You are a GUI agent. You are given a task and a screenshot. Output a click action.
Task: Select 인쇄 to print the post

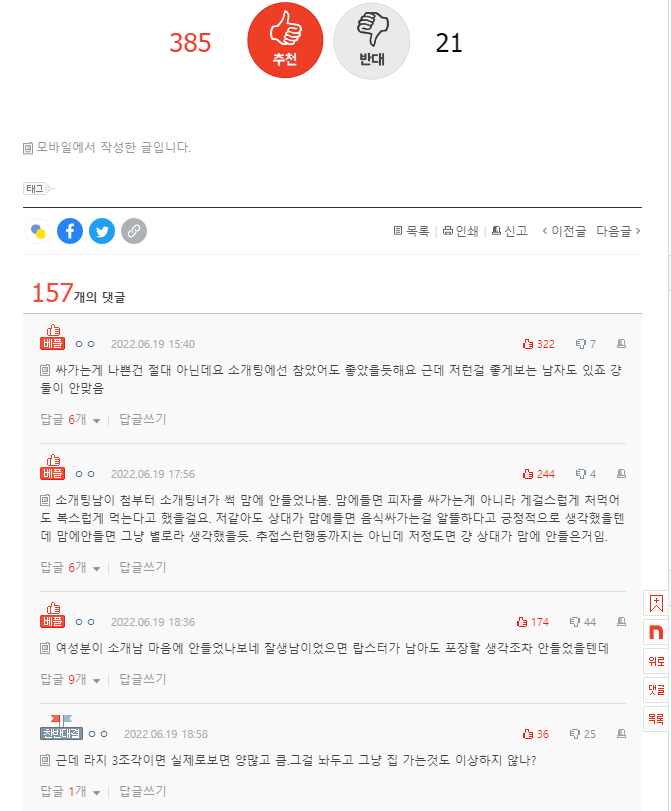coord(460,231)
